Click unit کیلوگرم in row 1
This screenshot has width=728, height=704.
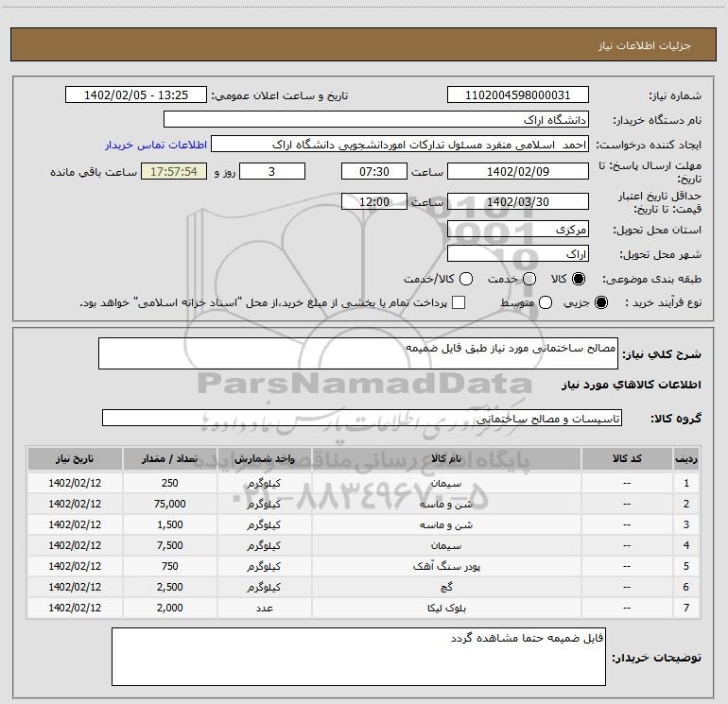(264, 483)
